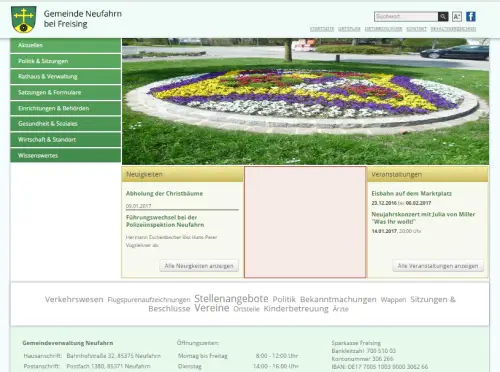
Task: Click Alle Neuigkeiten anzeigen button
Action: coord(199,266)
